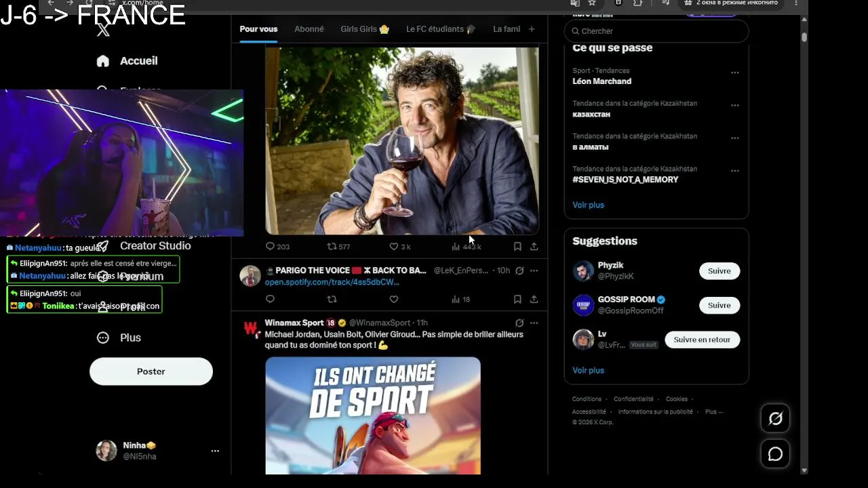Open the Conditions footer link

(x=587, y=399)
